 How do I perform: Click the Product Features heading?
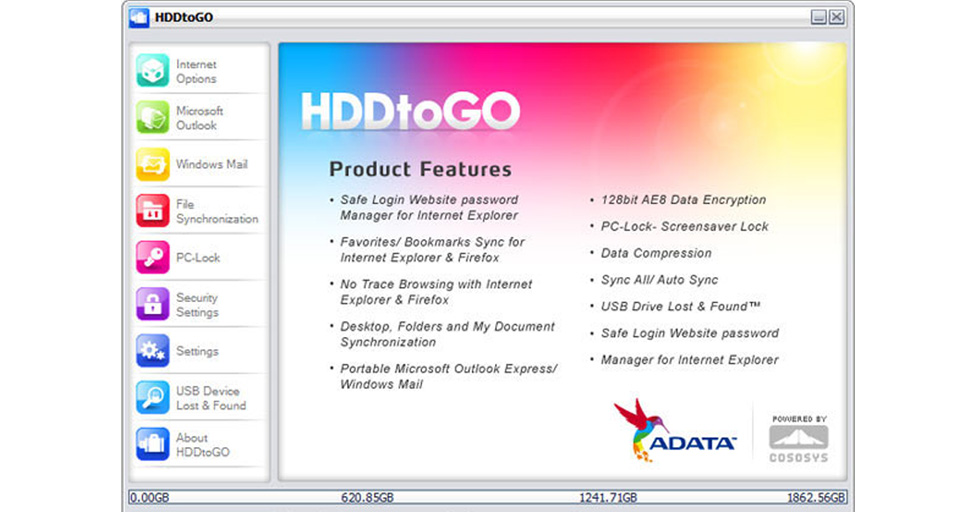click(420, 169)
